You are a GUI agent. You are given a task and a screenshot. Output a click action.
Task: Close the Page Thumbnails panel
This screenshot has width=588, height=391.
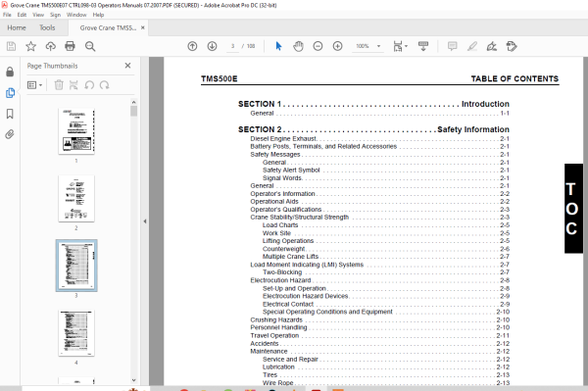click(x=127, y=66)
